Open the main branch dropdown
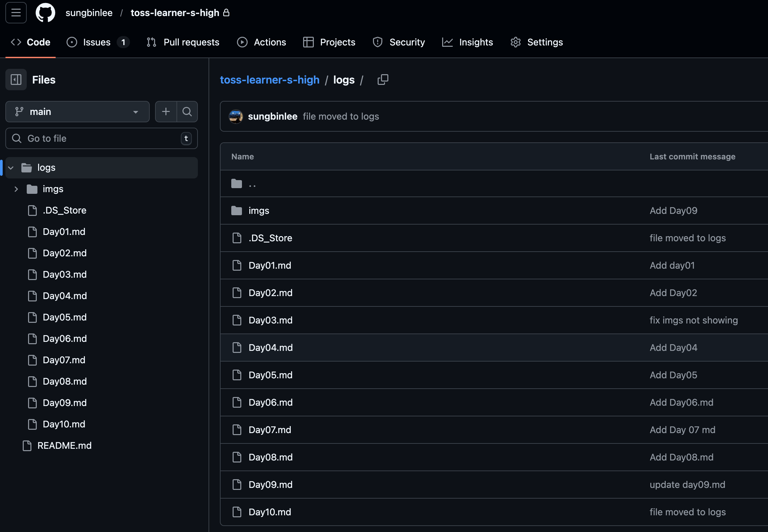The height and width of the screenshot is (532, 768). click(77, 112)
